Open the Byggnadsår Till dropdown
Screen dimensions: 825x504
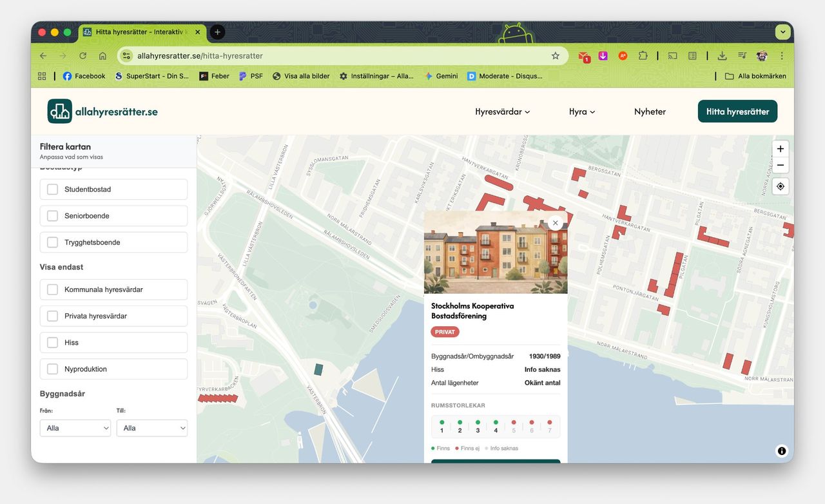click(152, 428)
